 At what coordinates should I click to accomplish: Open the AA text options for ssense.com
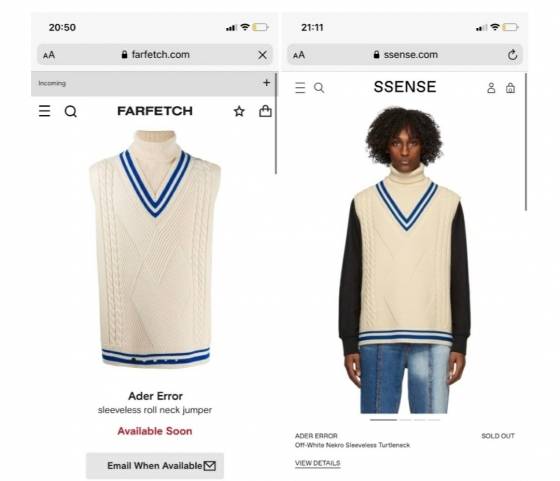(299, 55)
